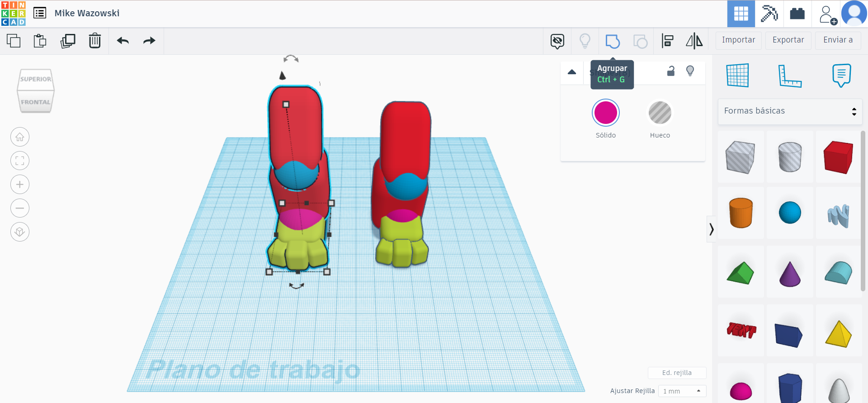
Task: Select the Hueco hole option
Action: tap(660, 113)
